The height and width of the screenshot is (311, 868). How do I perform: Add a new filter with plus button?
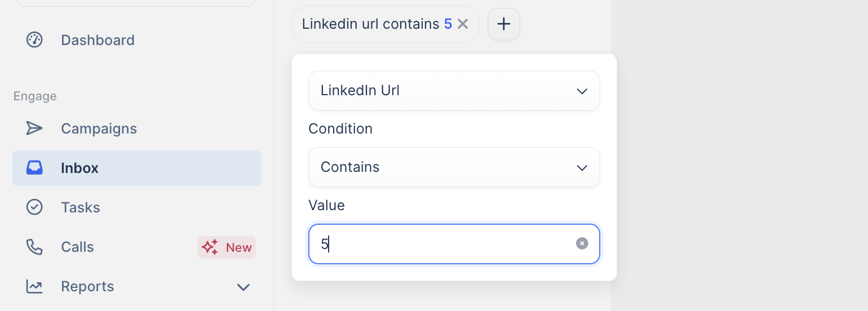tap(503, 24)
